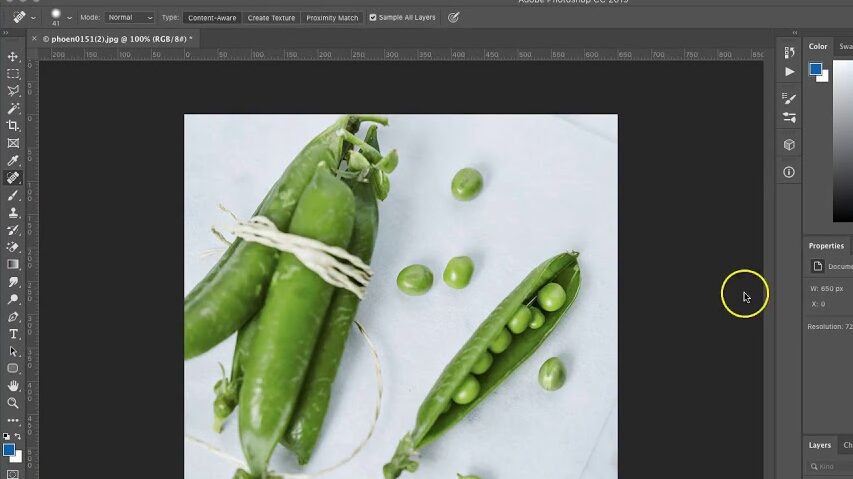Select the Zoom tool
The width and height of the screenshot is (853, 479).
coord(13,403)
